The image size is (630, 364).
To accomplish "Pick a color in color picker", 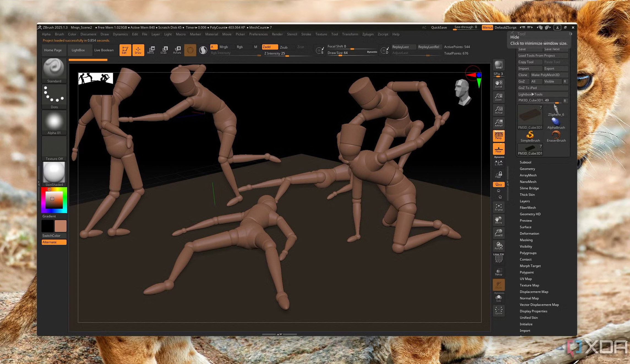I will tap(54, 200).
